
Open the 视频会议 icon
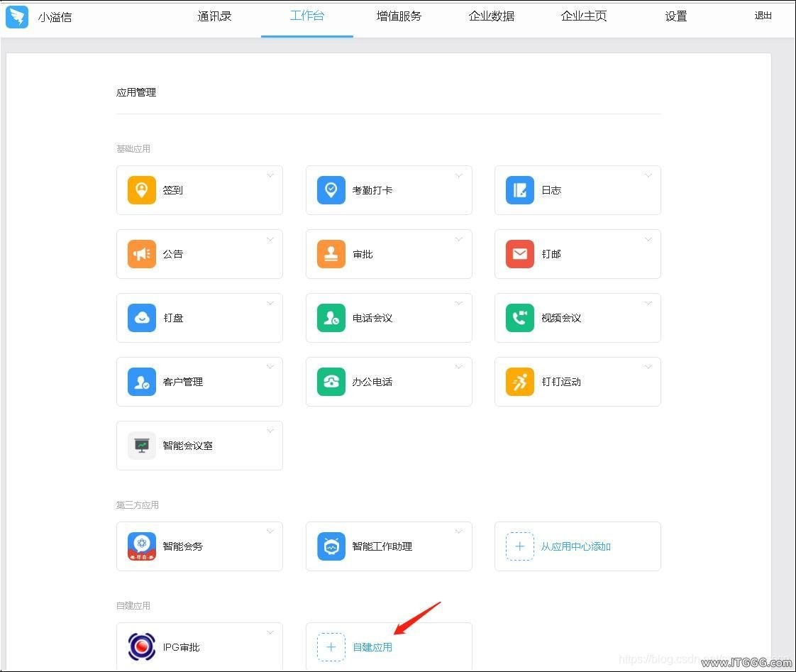tap(520, 318)
